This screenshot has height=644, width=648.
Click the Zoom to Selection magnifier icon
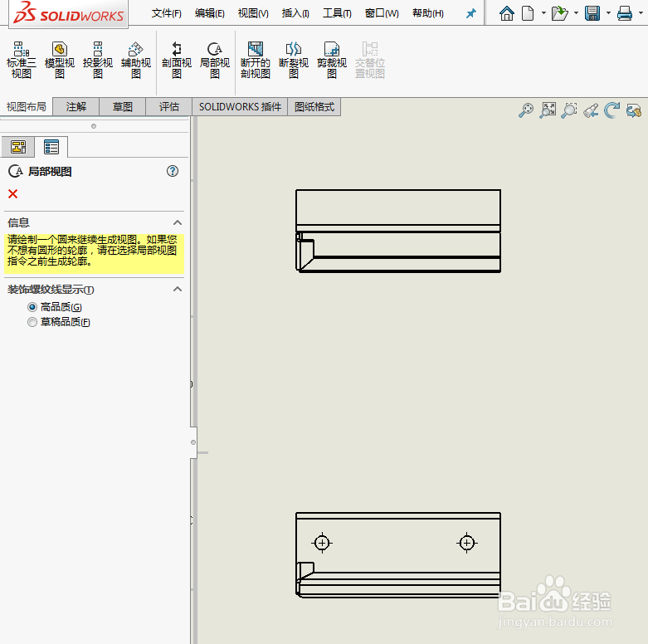pos(569,110)
